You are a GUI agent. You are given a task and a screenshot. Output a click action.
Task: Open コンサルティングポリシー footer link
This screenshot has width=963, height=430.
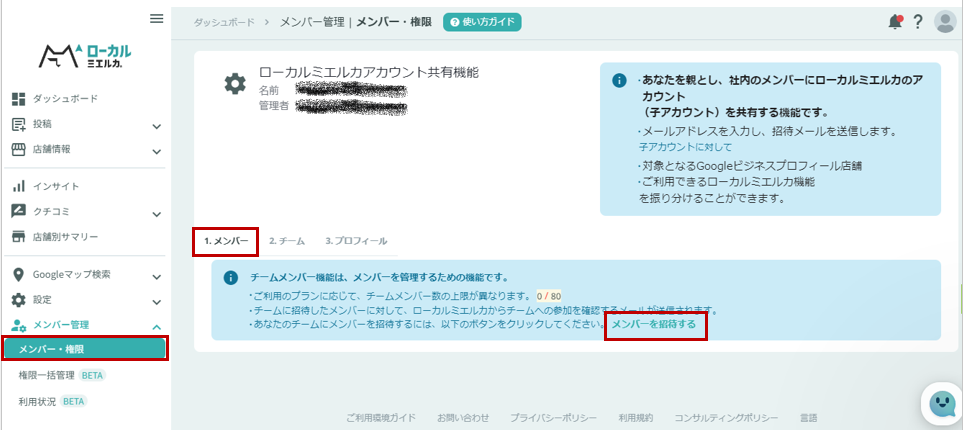pos(726,418)
